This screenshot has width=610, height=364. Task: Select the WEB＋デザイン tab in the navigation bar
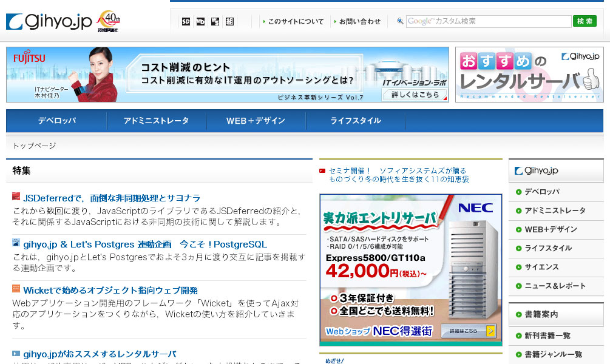click(256, 121)
